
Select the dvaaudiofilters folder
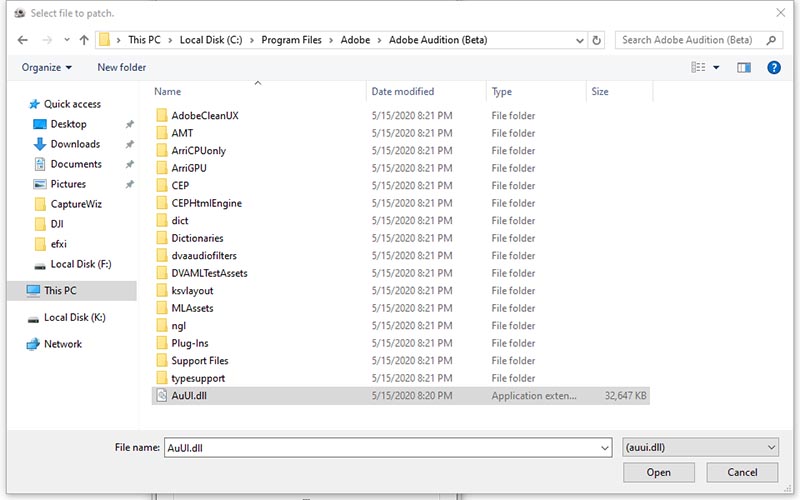(x=204, y=256)
